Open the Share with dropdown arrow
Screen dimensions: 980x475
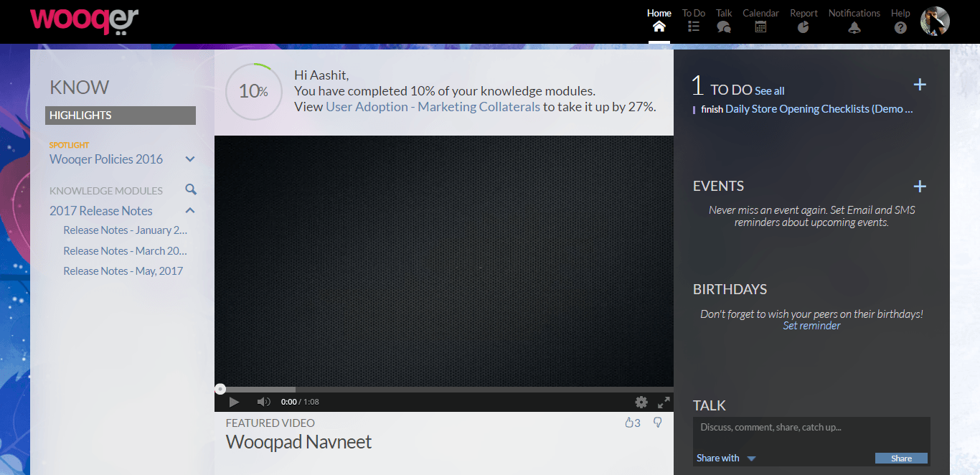pos(751,458)
